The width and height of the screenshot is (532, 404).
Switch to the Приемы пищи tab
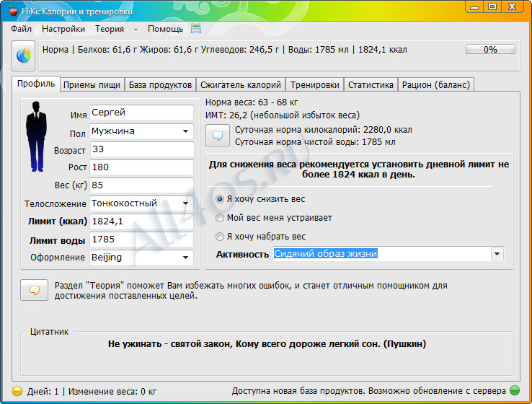[x=92, y=85]
